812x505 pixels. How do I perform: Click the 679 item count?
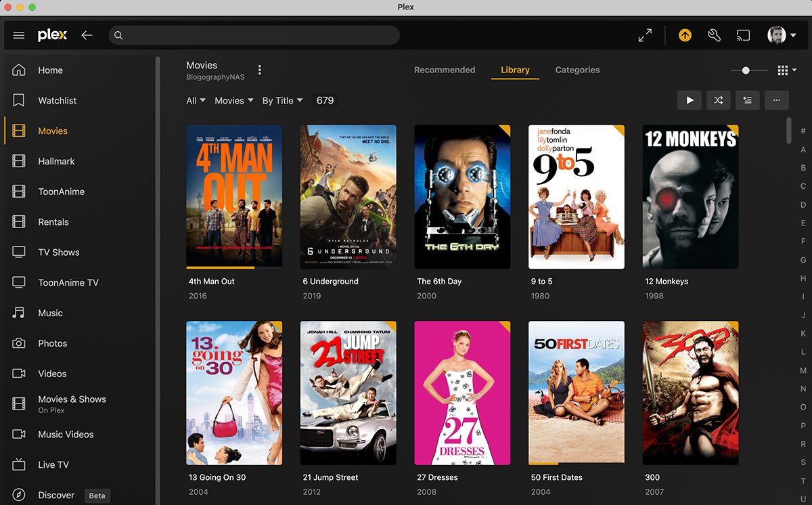click(325, 100)
